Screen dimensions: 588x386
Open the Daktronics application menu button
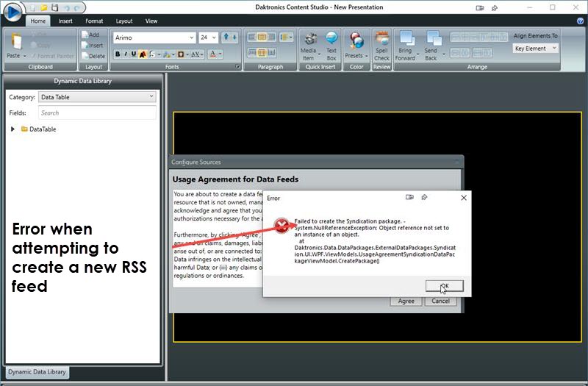click(12, 12)
